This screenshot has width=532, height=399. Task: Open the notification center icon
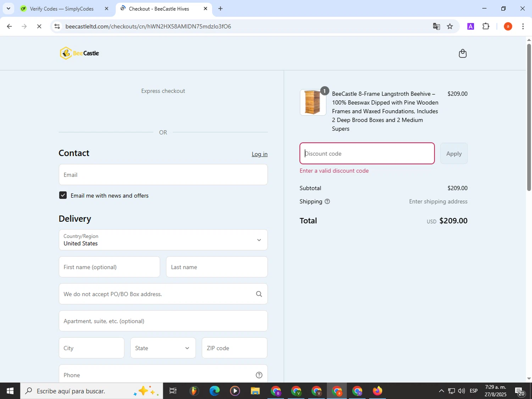pos(520,391)
